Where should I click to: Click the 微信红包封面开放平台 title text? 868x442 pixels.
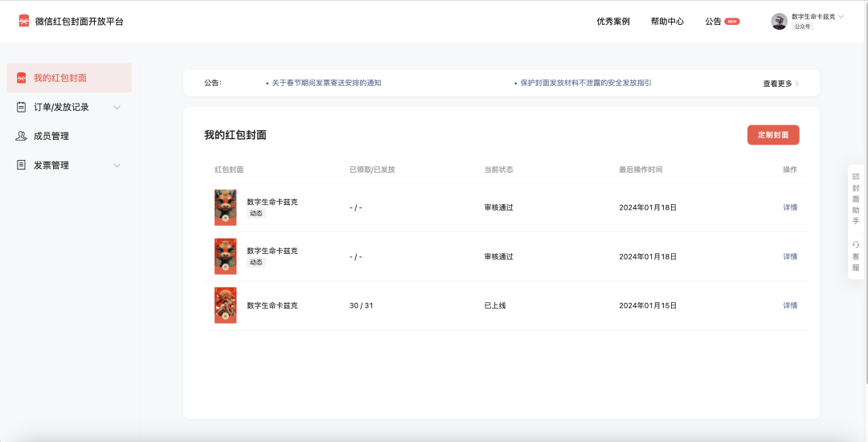tap(79, 22)
